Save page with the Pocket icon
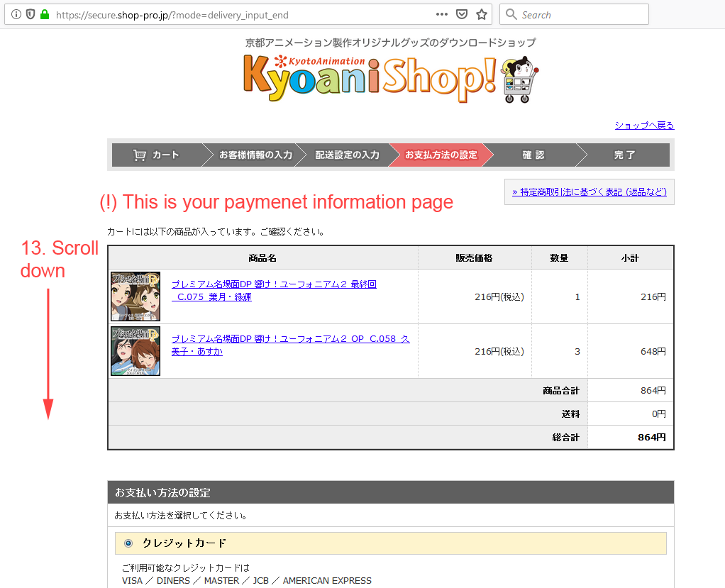Viewport: 725px width, 588px height. (x=461, y=15)
